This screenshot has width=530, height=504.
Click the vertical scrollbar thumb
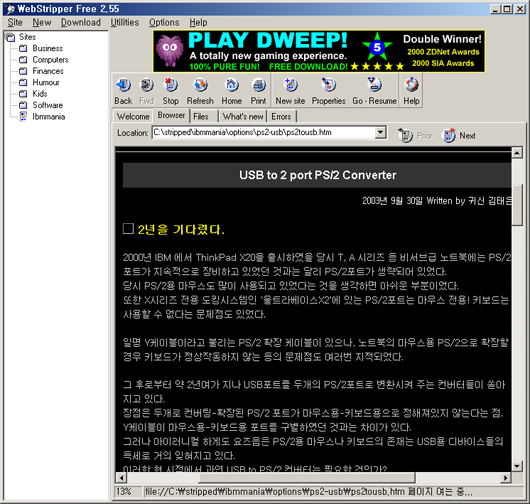[517, 205]
